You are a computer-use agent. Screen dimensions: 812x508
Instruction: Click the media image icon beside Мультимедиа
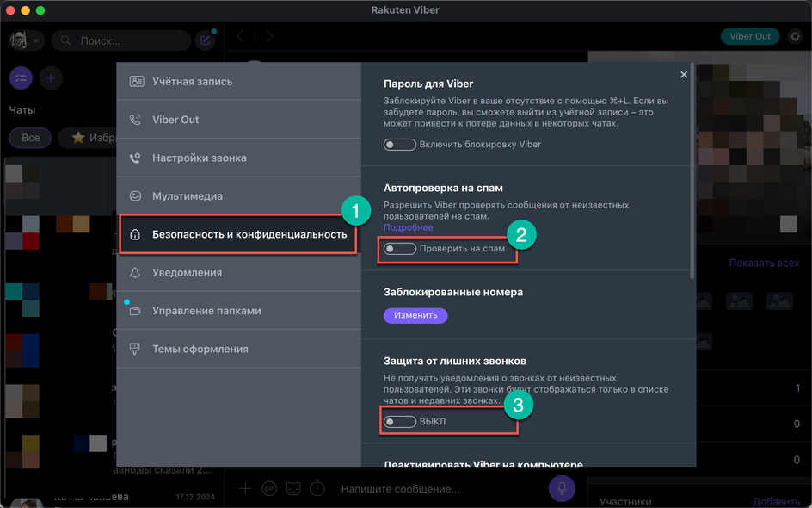pyautogui.click(x=135, y=196)
